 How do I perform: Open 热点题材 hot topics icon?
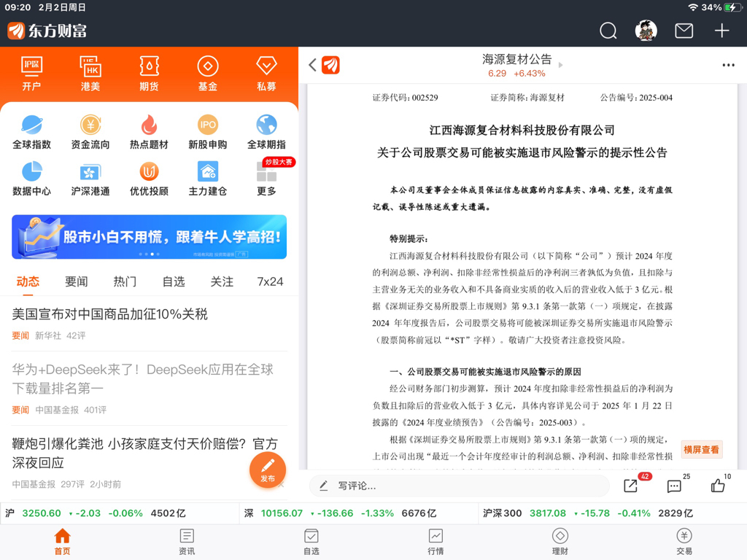click(x=149, y=132)
